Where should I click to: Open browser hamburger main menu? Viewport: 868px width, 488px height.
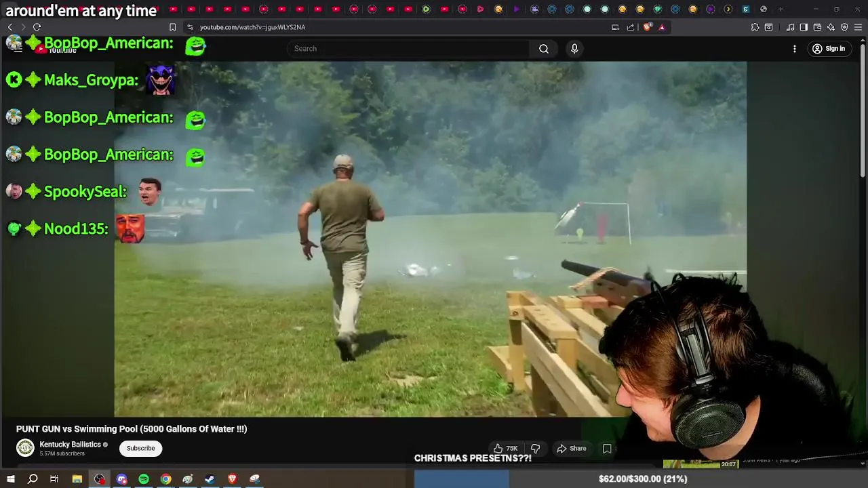859,27
